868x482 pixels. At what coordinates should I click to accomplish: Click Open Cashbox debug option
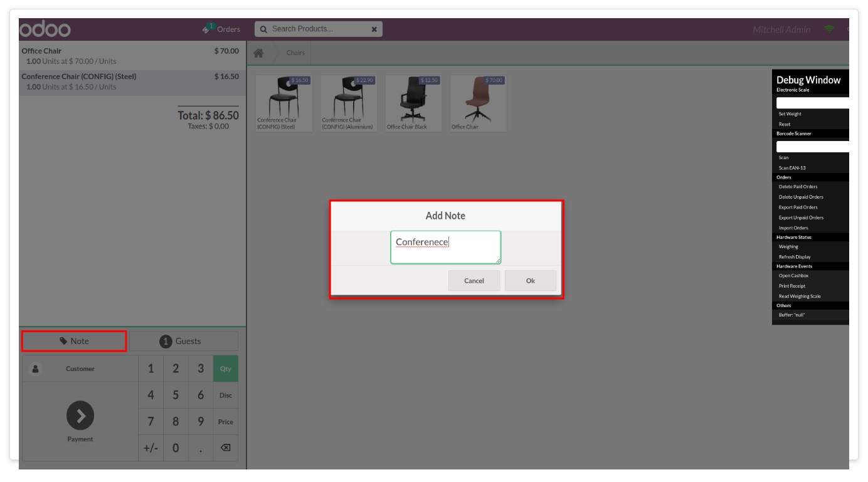[x=793, y=276]
